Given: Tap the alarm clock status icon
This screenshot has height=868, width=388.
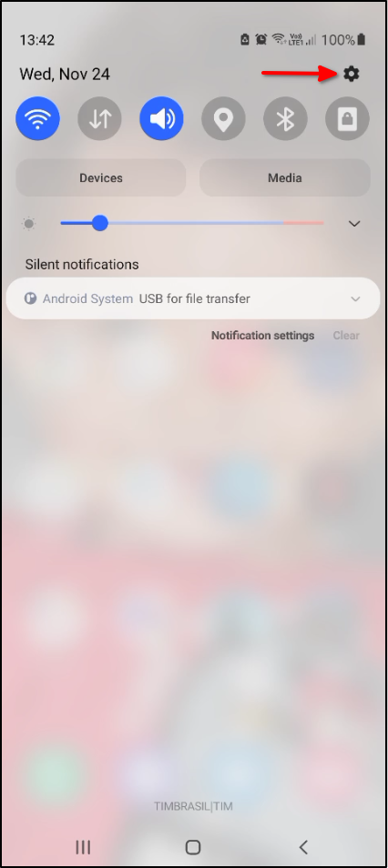Looking at the screenshot, I should 261,40.
